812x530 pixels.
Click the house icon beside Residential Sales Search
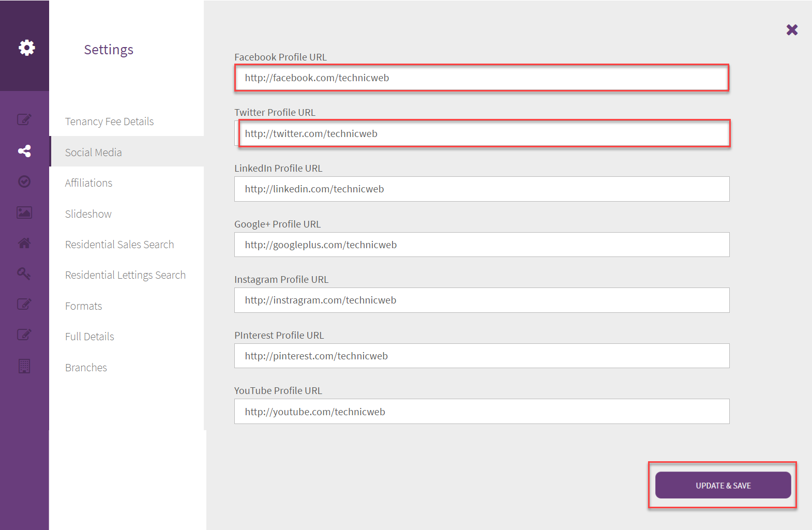coord(24,243)
